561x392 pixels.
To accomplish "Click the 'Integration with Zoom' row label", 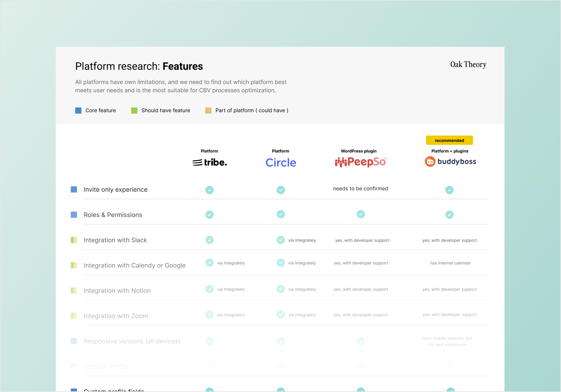I will pyautogui.click(x=116, y=316).
